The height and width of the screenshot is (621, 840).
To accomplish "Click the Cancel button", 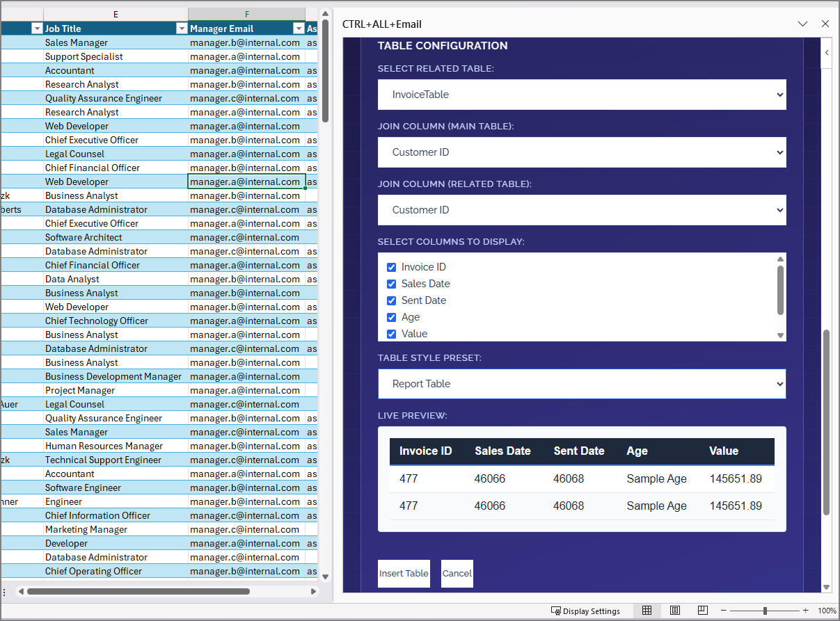I will tap(457, 573).
